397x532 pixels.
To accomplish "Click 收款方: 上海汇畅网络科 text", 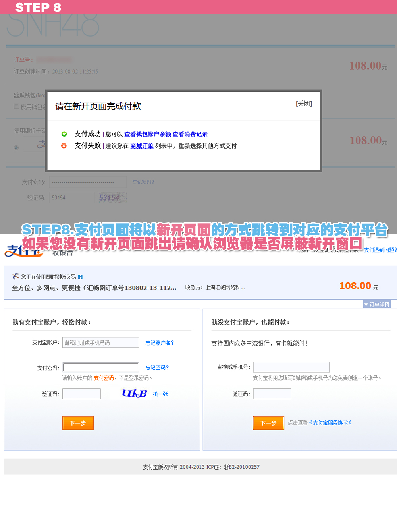I will pos(215,288).
